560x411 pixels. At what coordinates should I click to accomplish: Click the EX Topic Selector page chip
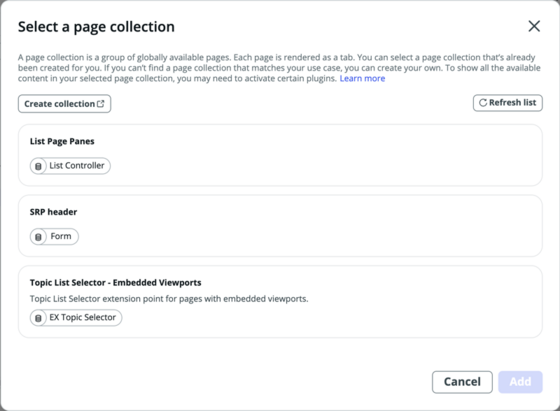[76, 318]
